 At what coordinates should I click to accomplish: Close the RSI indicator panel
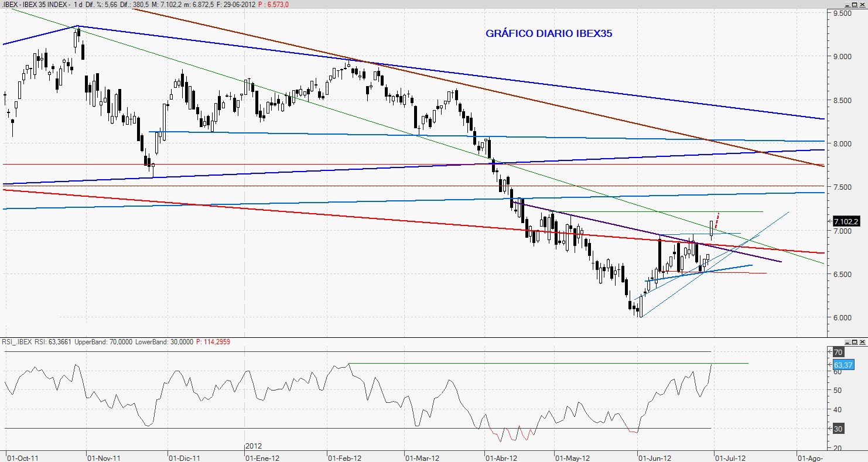coord(863,342)
